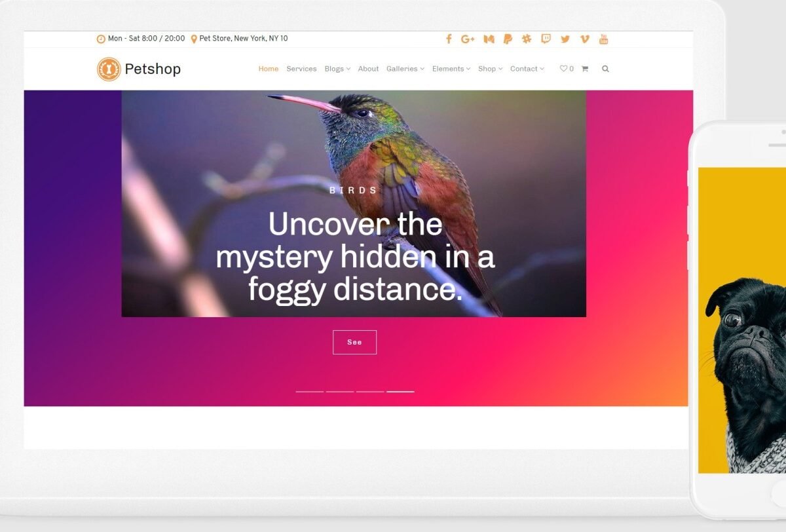Screen dimensions: 786x532
Task: Jump to the first slide indicator
Action: coord(310,391)
